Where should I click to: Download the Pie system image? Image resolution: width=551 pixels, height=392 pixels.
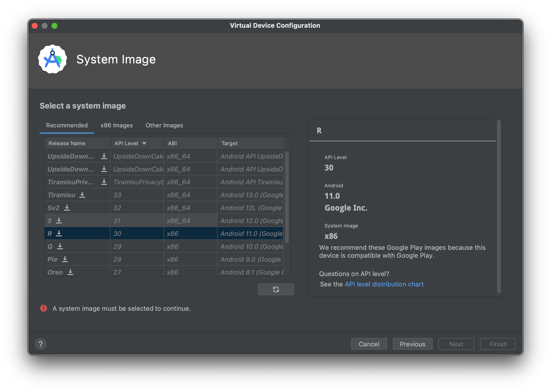tap(65, 259)
